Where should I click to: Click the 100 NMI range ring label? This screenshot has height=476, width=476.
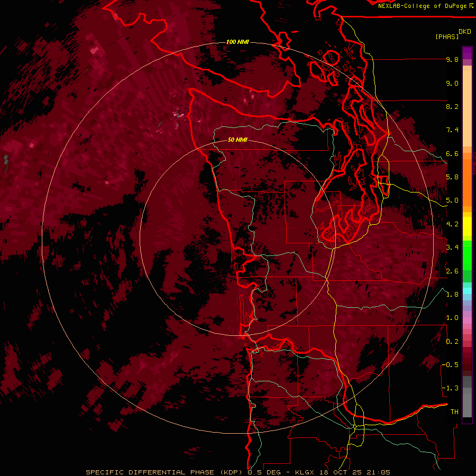(237, 42)
